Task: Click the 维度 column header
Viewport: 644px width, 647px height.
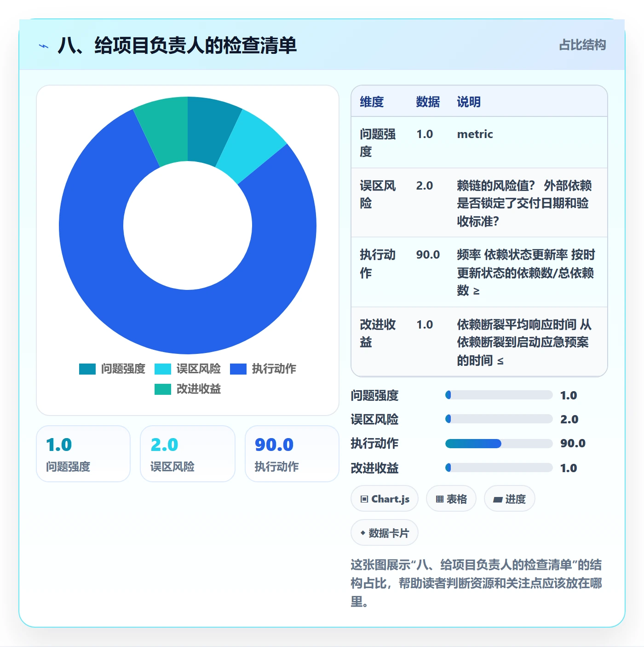Action: 372,102
